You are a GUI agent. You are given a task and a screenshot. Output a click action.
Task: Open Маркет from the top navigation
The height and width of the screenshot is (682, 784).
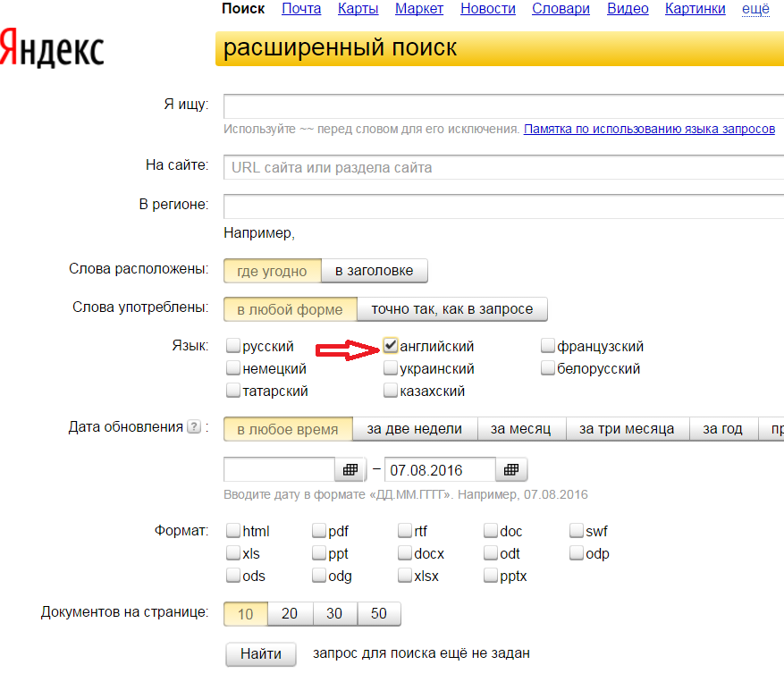pyautogui.click(x=419, y=9)
